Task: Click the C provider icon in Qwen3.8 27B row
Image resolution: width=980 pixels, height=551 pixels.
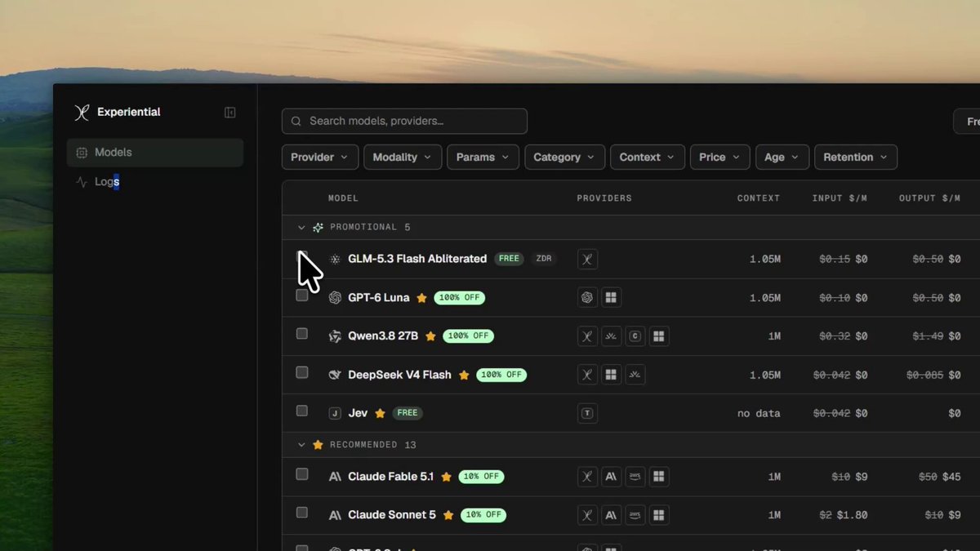Action: (x=635, y=336)
